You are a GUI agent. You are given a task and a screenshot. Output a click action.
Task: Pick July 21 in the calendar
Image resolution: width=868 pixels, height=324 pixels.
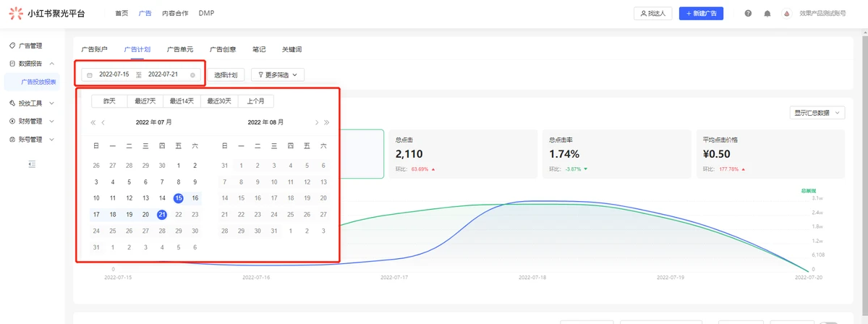162,215
